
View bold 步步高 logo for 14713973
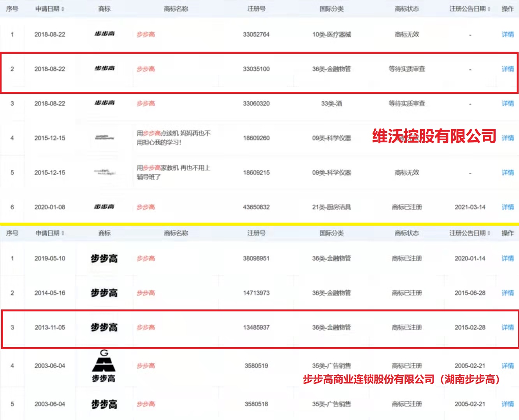(x=104, y=293)
